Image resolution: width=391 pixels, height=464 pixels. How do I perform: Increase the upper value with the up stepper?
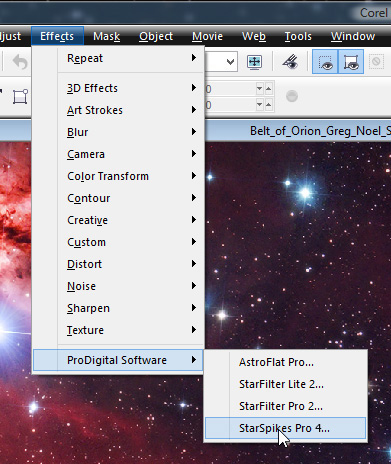pos(269,89)
